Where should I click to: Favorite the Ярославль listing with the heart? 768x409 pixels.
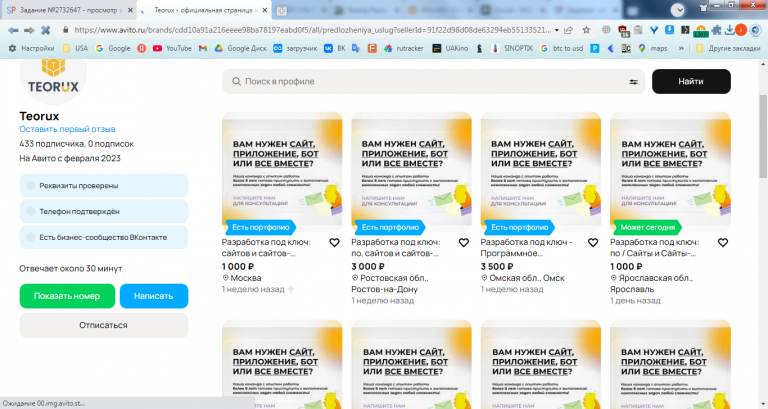coord(722,242)
